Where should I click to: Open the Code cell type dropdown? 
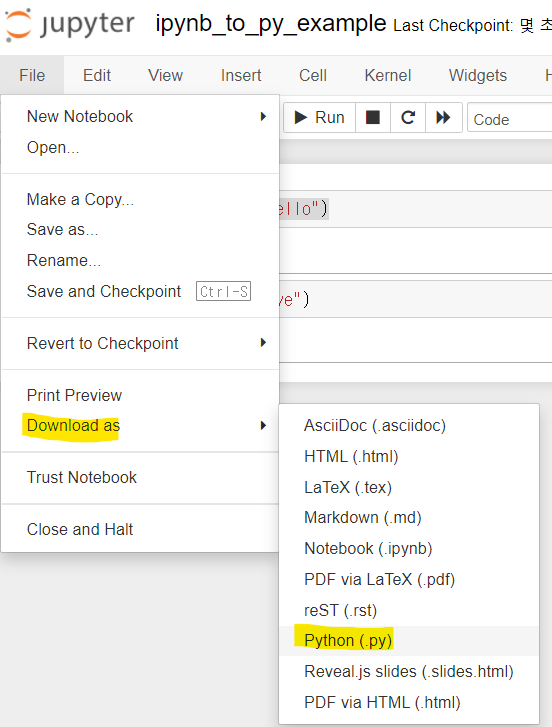point(509,119)
